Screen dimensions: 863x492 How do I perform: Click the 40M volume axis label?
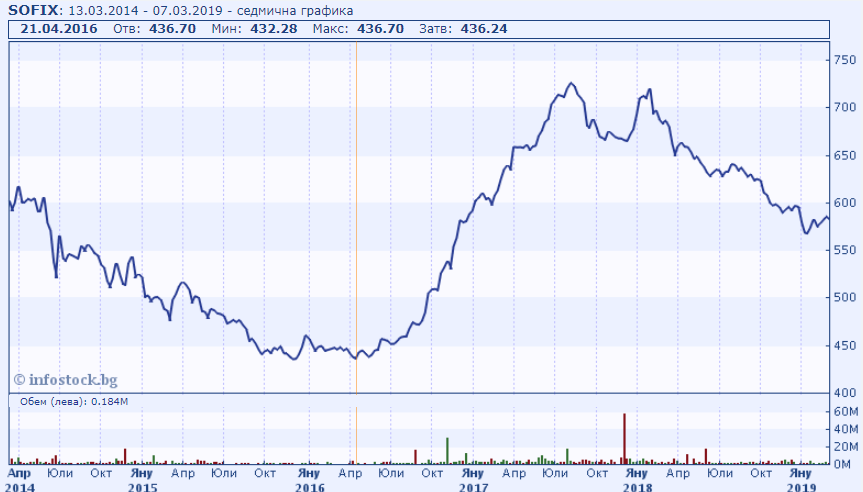846,429
